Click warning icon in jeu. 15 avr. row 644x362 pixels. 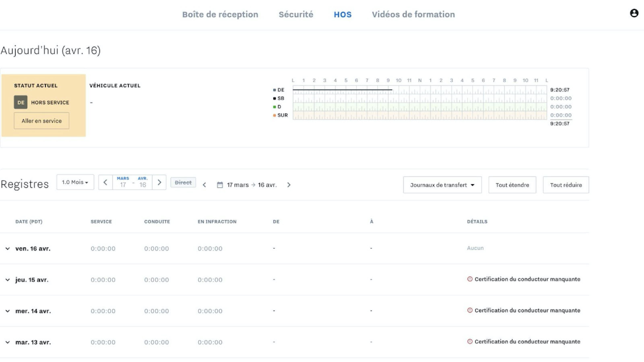coord(470,279)
